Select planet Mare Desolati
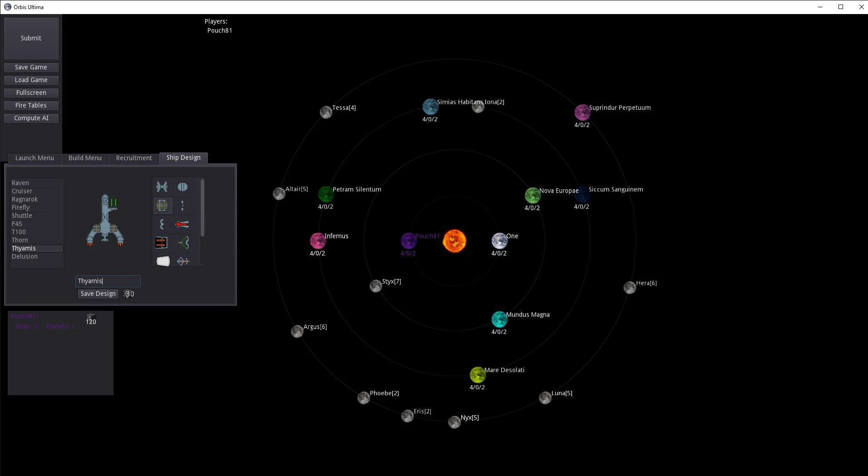The height and width of the screenshot is (476, 868). point(478,375)
